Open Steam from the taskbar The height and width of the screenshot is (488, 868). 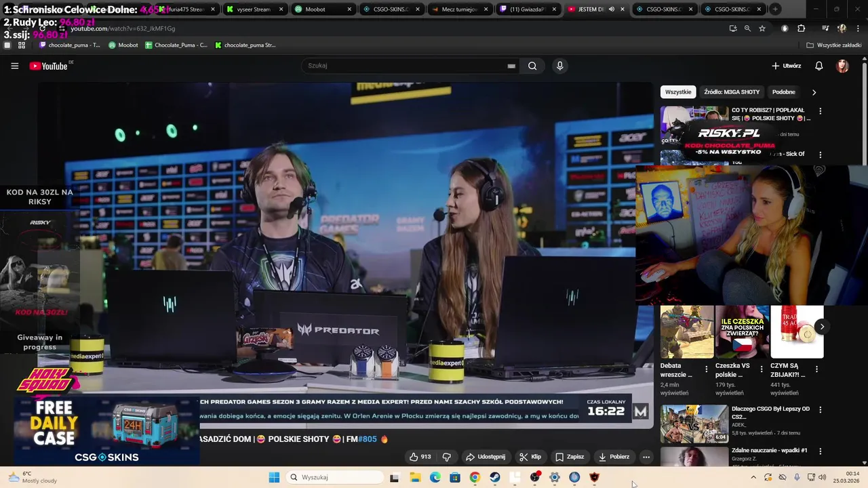[x=495, y=477]
